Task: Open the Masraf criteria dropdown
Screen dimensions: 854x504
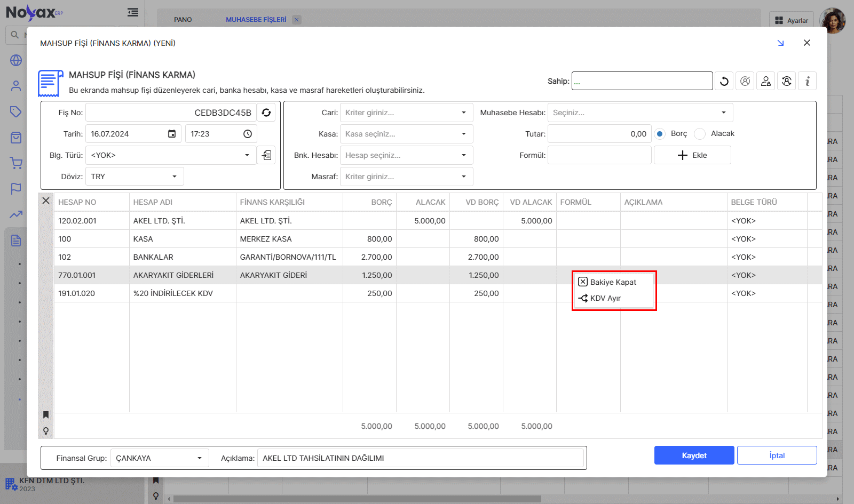Action: 464,177
